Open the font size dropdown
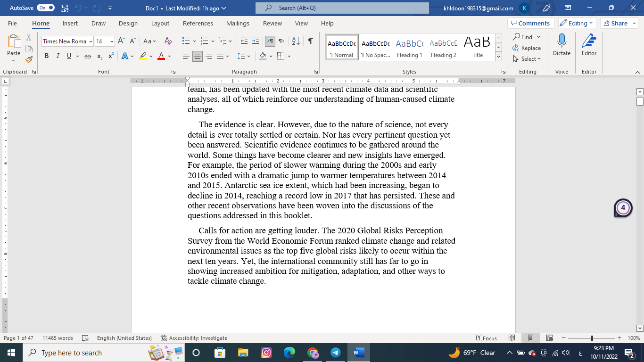This screenshot has width=644, height=362. coord(112,41)
